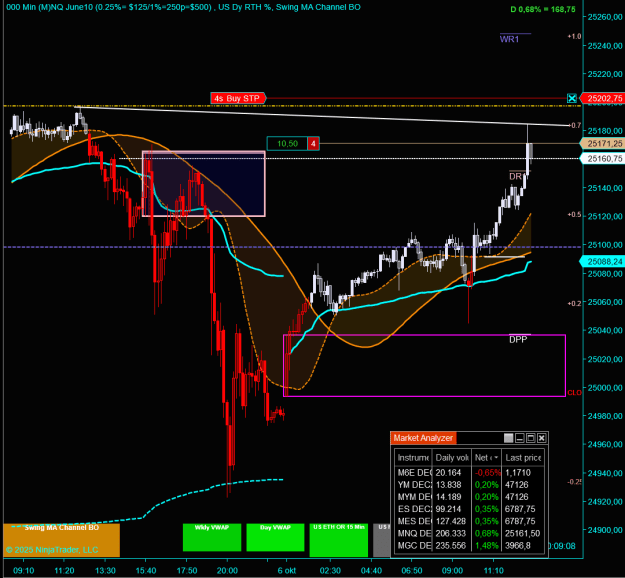Click the WR1 pivot level label
Image resolution: width=625 pixels, height=578 pixels.
[x=509, y=39]
